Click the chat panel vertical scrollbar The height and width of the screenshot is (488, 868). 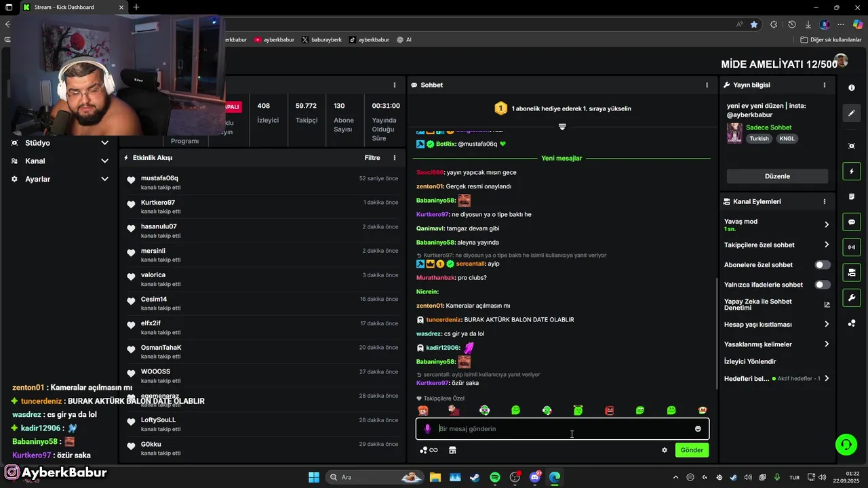point(716,333)
